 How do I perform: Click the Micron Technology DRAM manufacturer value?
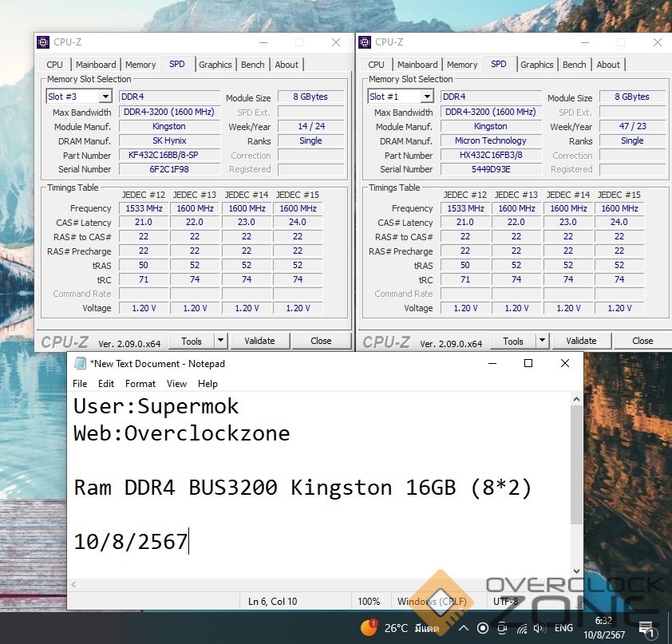click(491, 140)
